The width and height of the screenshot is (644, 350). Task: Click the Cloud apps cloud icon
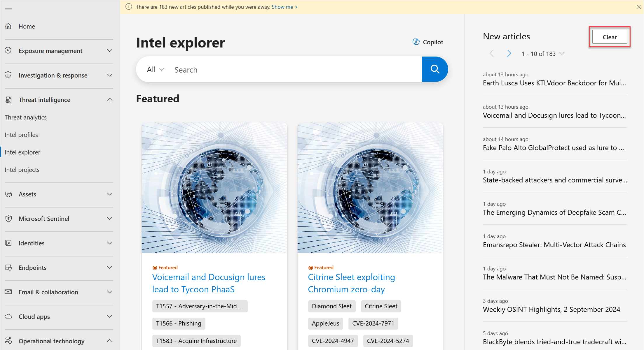8,316
